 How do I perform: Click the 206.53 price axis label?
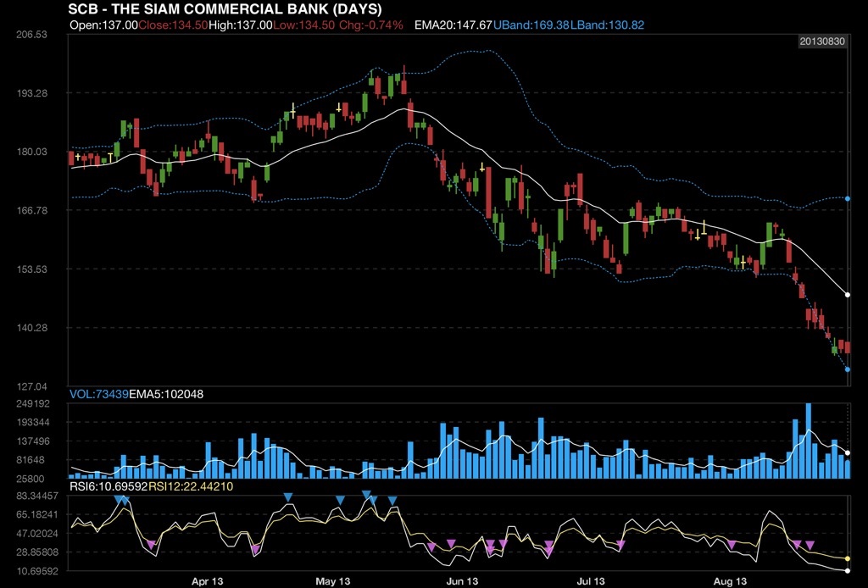click(31, 34)
